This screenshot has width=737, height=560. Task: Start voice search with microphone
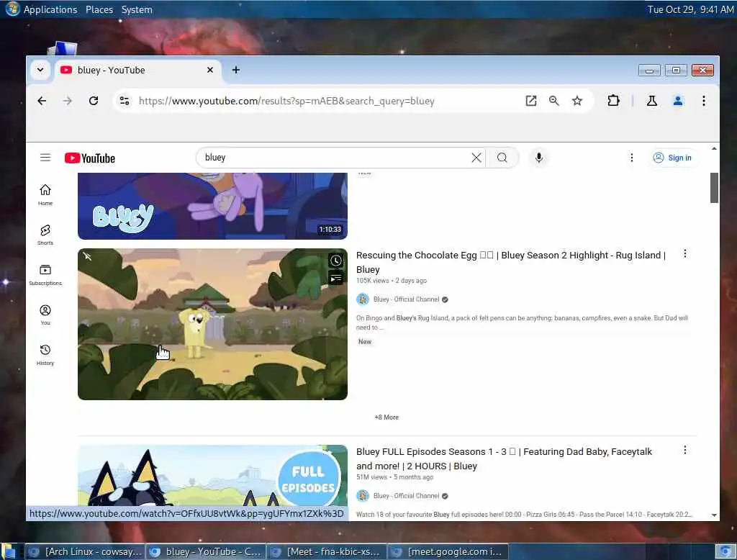539,158
